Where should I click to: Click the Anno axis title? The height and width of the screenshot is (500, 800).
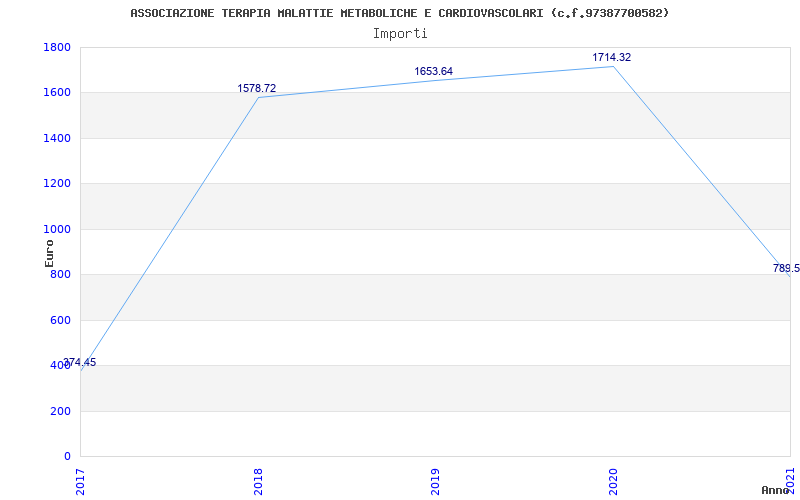pos(776,490)
